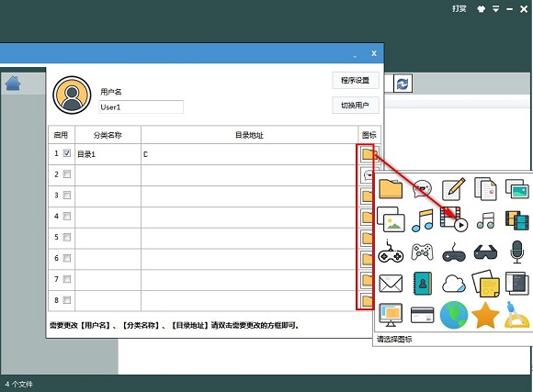Choose the code window icon

pos(516,284)
